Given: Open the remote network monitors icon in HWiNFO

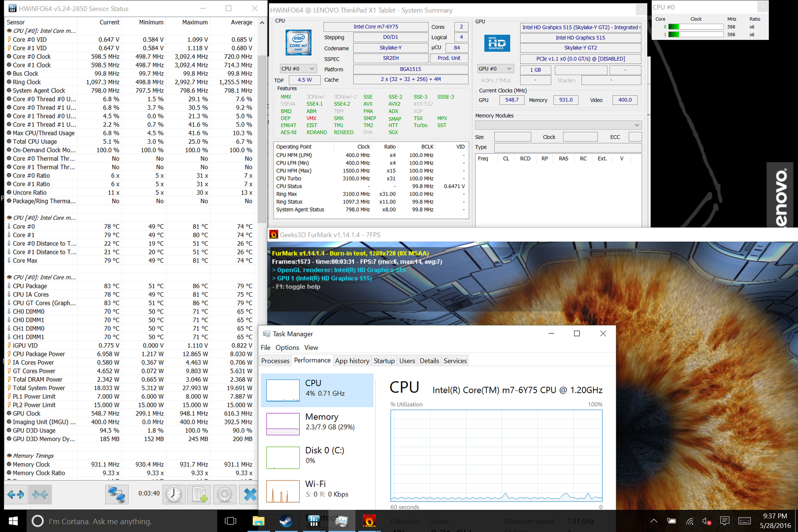Looking at the screenshot, I should 117,494.
